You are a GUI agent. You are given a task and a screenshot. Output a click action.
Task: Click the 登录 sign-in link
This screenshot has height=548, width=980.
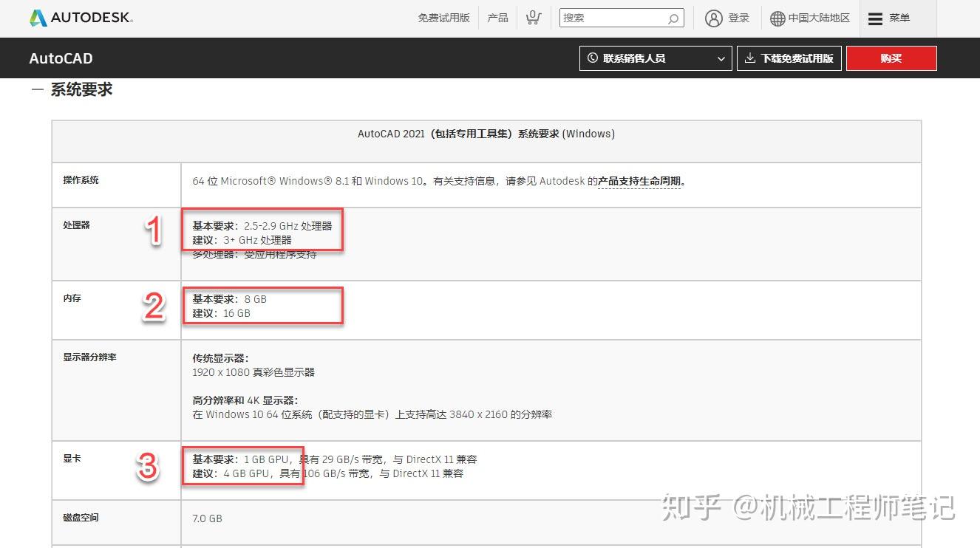738,18
